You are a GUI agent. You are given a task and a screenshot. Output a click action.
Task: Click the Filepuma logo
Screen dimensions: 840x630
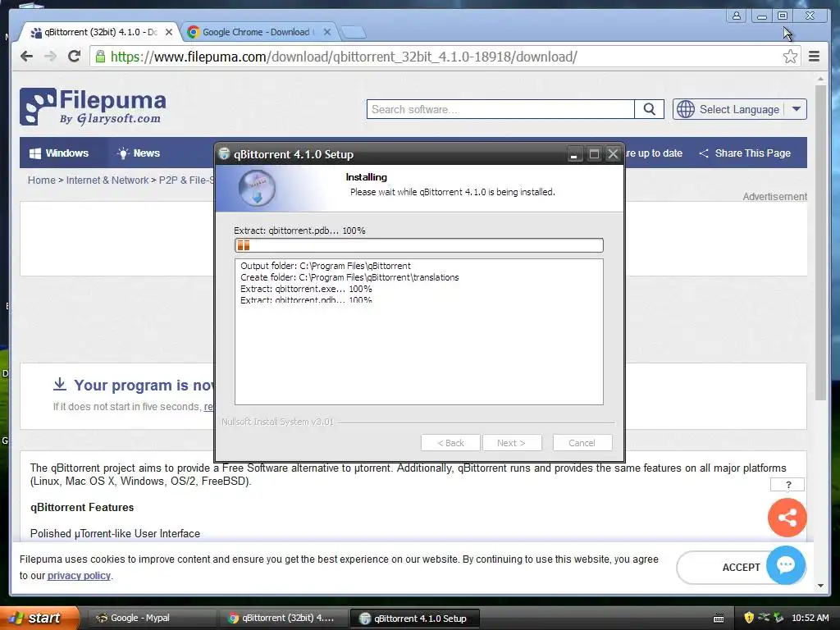(x=94, y=107)
